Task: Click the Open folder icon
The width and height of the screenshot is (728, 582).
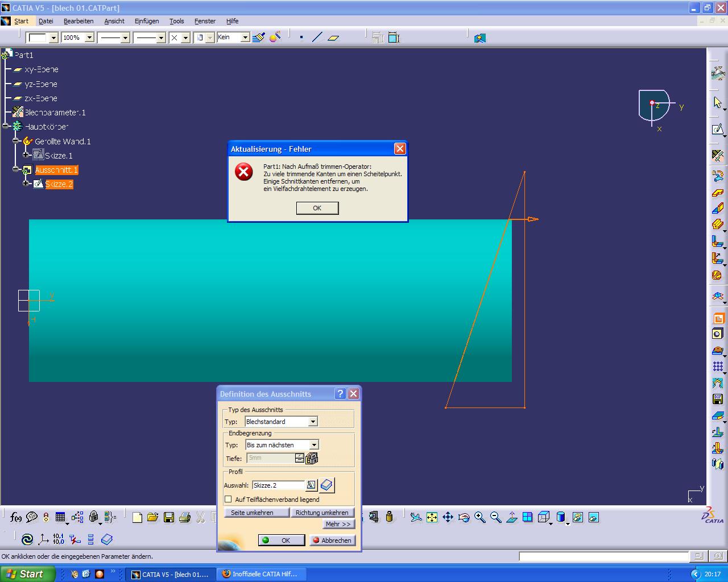Action: click(x=152, y=517)
